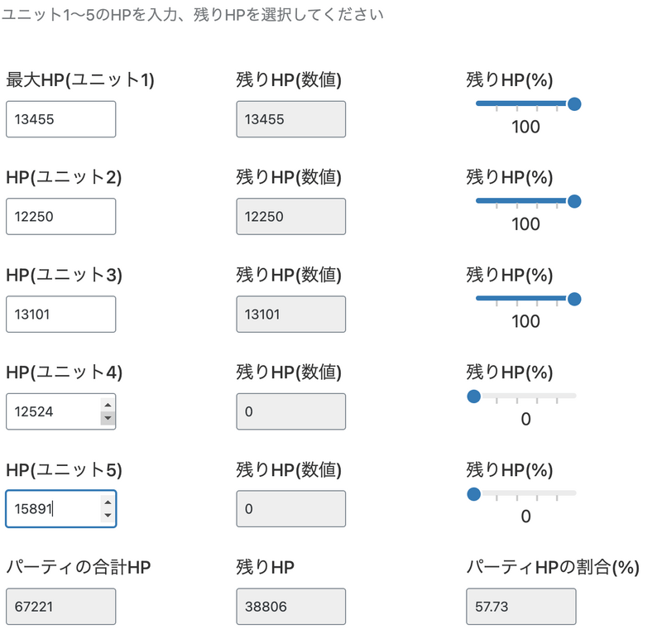Decrement HP(ユニット5) with down stepper arrow

[x=108, y=516]
